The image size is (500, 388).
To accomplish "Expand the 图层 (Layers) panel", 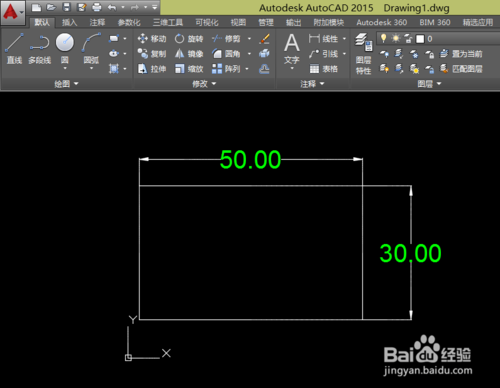I will pos(429,84).
